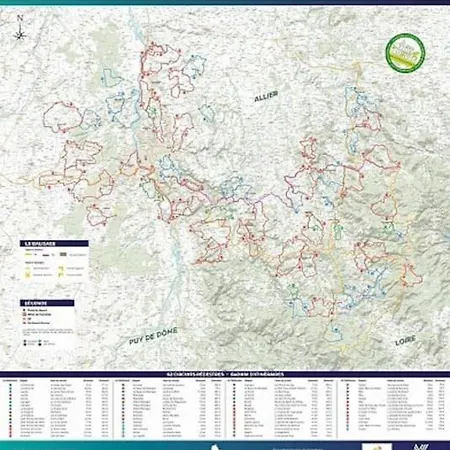This screenshot has height=450, width=450.
Task: Click the ALLIER department label
Action: pyautogui.click(x=266, y=97)
